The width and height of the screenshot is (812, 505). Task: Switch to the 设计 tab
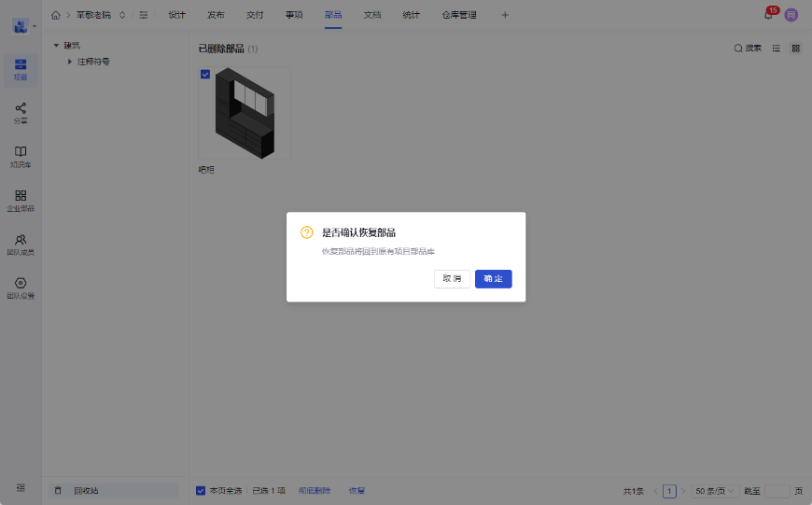coord(176,15)
